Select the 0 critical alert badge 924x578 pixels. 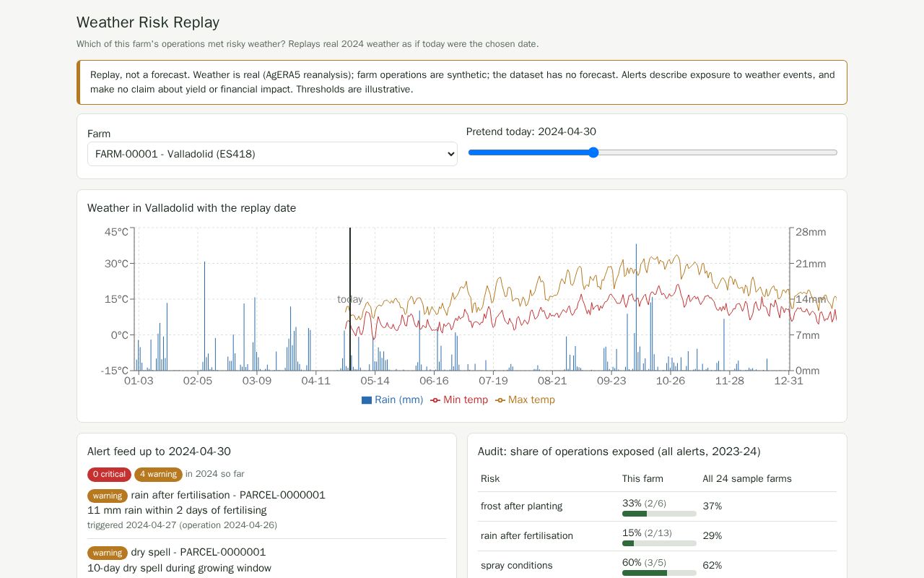(x=109, y=475)
